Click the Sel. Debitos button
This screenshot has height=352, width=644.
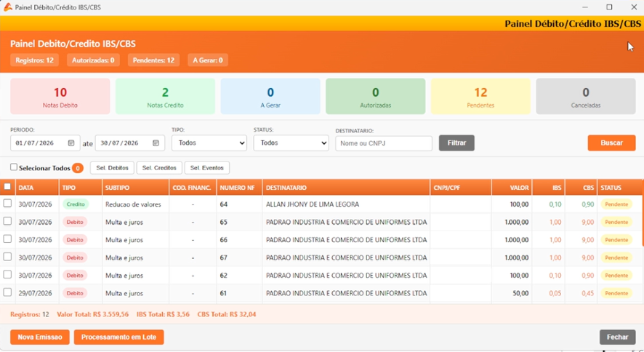112,168
